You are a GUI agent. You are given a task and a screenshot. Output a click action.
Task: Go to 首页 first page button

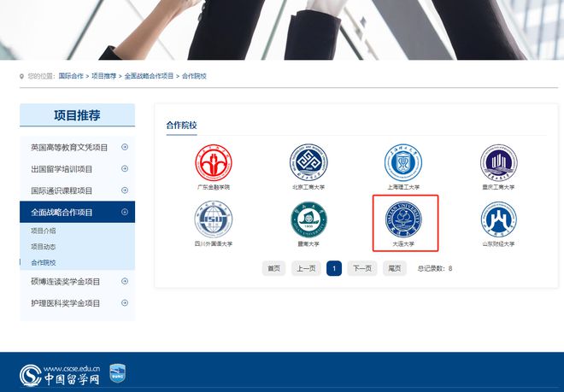tap(273, 268)
